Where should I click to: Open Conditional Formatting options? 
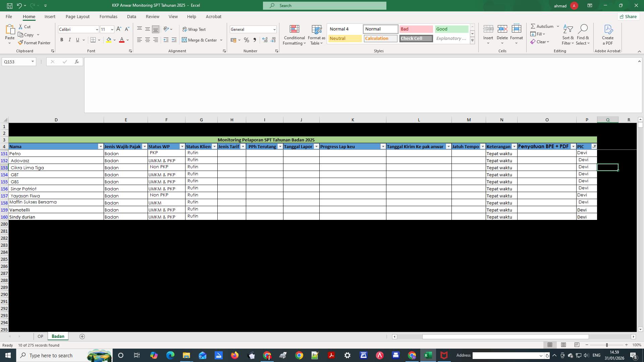click(x=294, y=35)
